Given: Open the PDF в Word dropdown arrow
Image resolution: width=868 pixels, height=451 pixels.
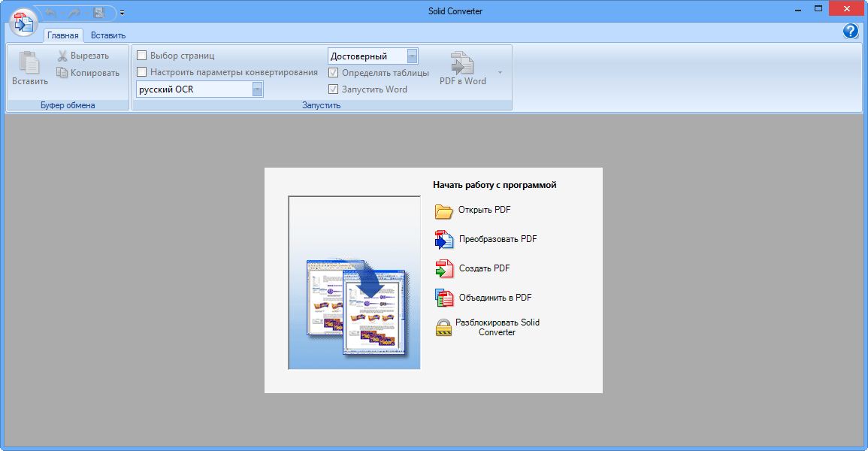Looking at the screenshot, I should coord(500,73).
